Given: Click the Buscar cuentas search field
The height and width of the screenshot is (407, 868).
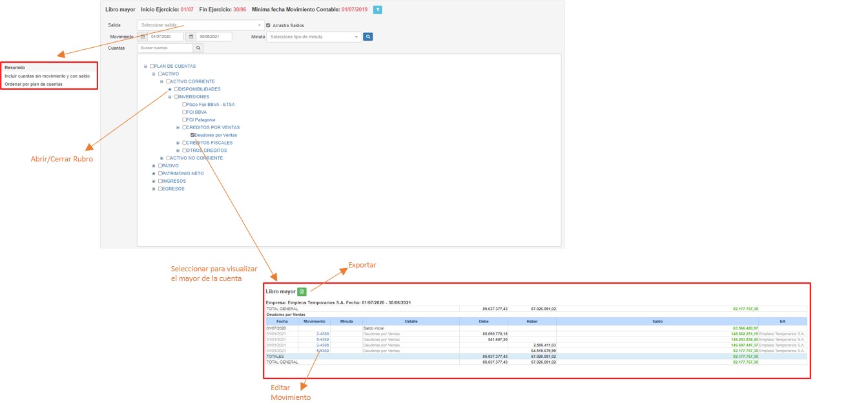Looking at the screenshot, I should (x=165, y=48).
